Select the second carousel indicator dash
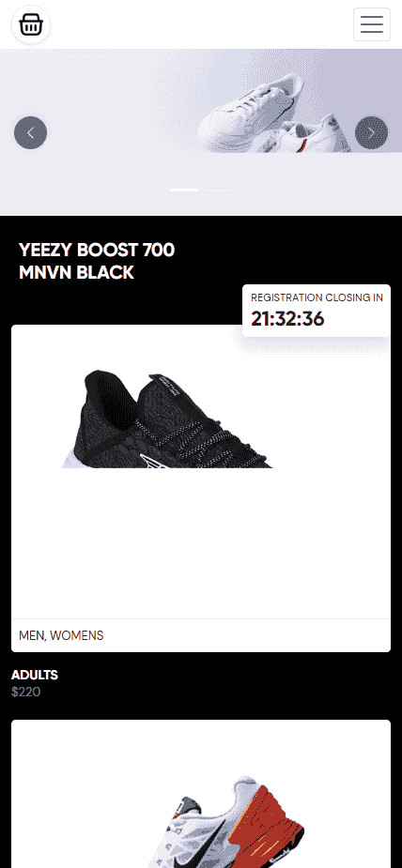The image size is (402, 868). [x=218, y=190]
